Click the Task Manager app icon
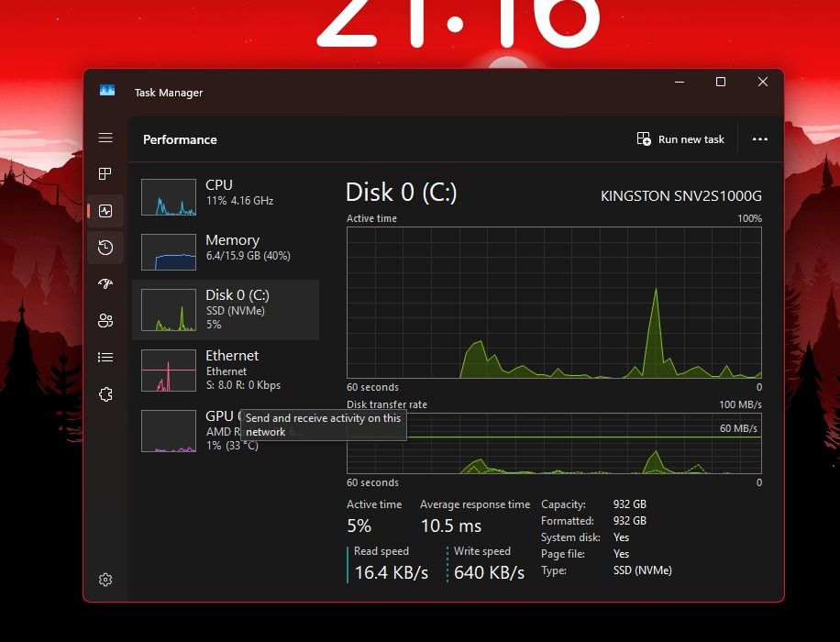 [107, 90]
